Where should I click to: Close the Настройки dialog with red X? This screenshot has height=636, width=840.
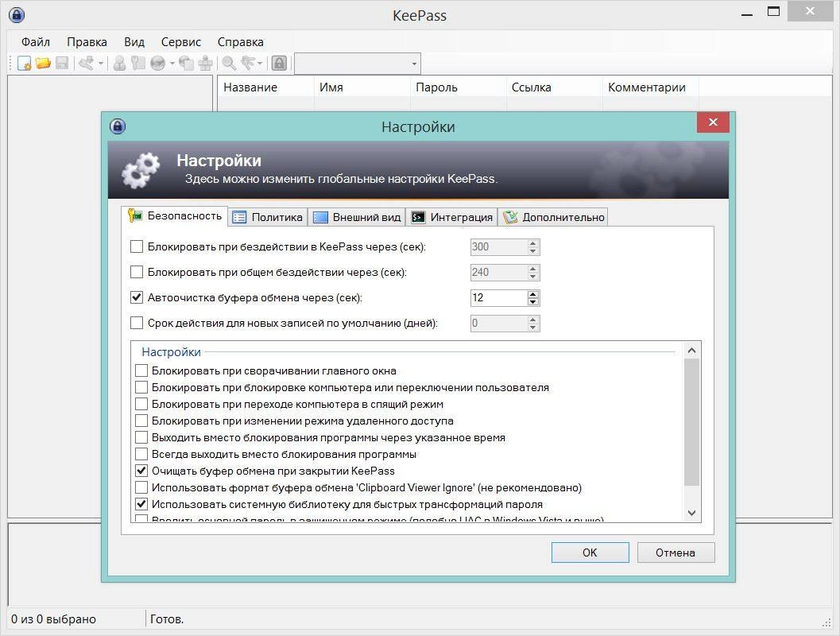pos(713,122)
